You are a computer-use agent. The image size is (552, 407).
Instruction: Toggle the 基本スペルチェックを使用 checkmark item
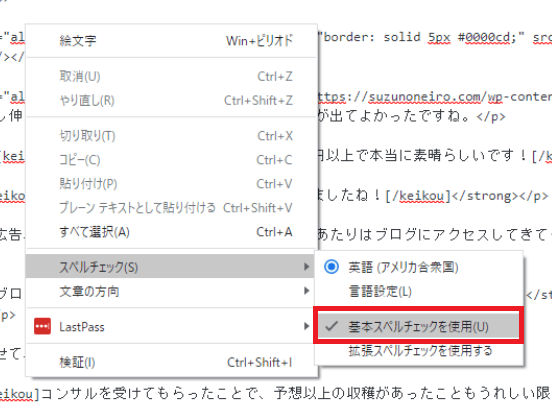[x=418, y=326]
